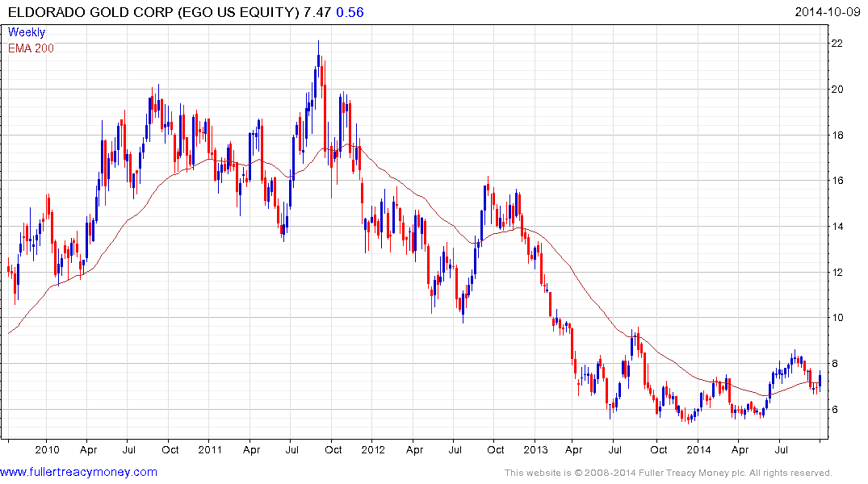Click the copyright notice 'Fuller Treacy Money plc'
Viewport: 868px width, 484px height.
pyautogui.click(x=691, y=473)
